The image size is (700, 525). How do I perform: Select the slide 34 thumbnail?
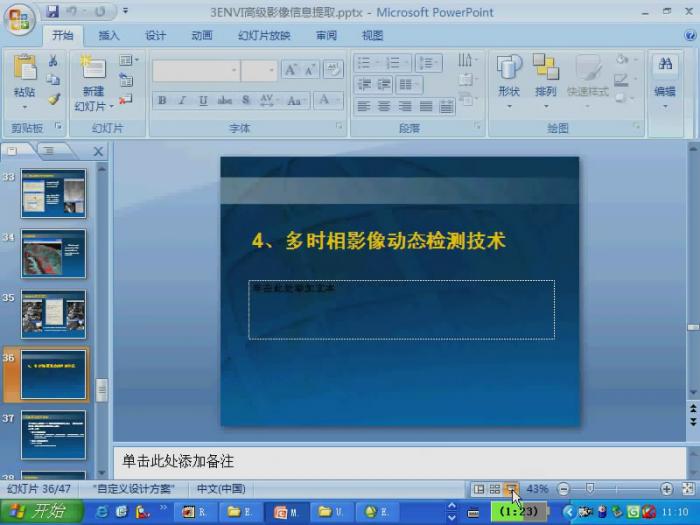(53, 254)
